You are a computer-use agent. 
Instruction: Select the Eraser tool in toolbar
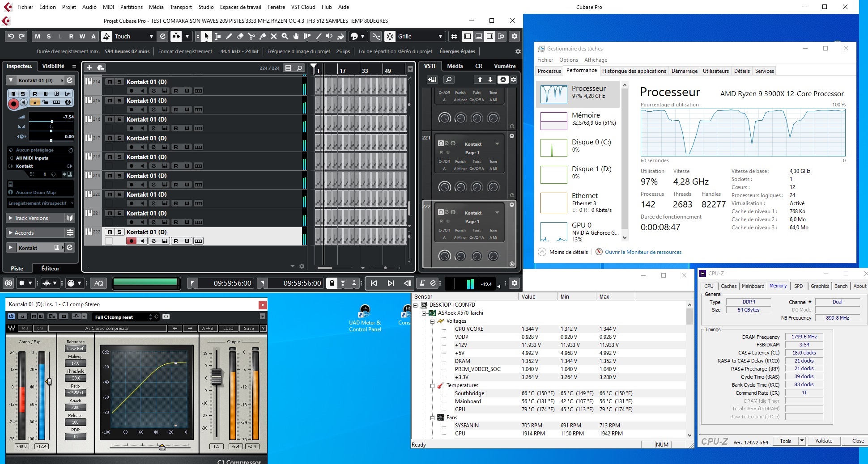click(x=240, y=37)
